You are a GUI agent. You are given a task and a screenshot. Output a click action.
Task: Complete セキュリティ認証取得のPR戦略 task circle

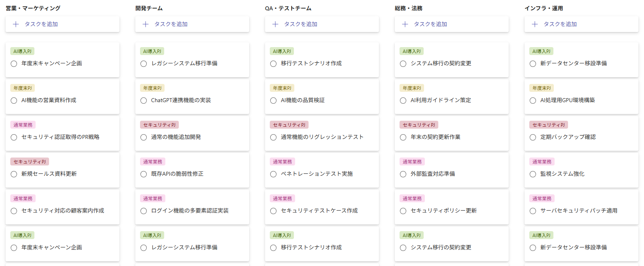(14, 137)
